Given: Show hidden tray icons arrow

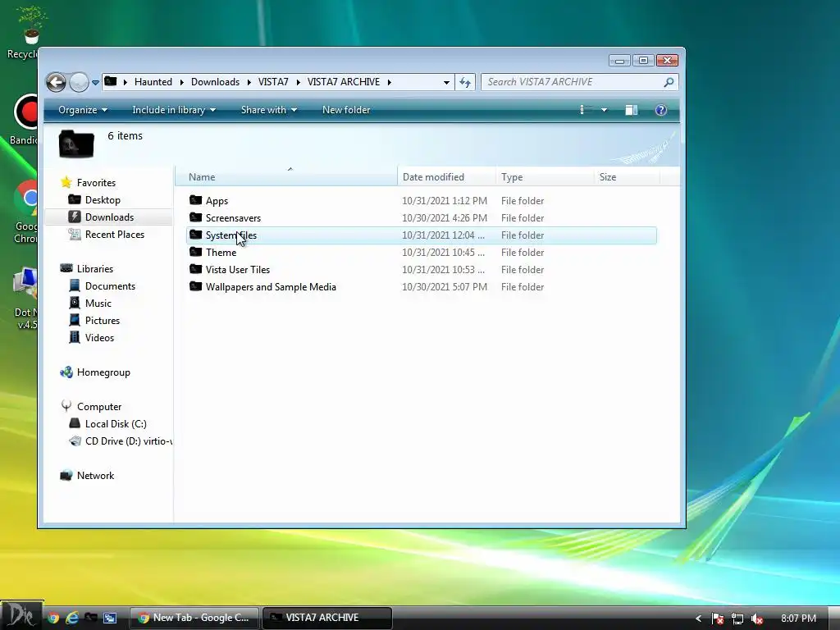Looking at the screenshot, I should pyautogui.click(x=698, y=619).
